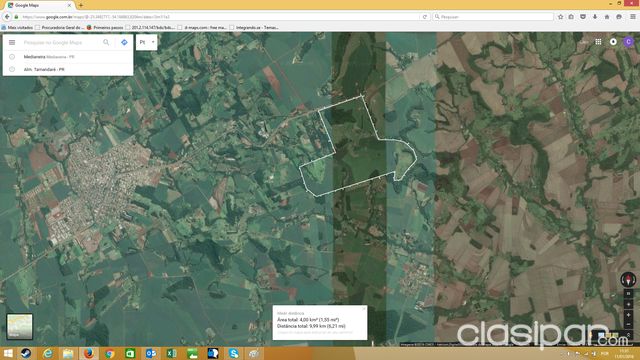Viewport: 640px width, 360px height.
Task: Click the Firefox Pesquisar search field
Action: [x=493, y=17]
